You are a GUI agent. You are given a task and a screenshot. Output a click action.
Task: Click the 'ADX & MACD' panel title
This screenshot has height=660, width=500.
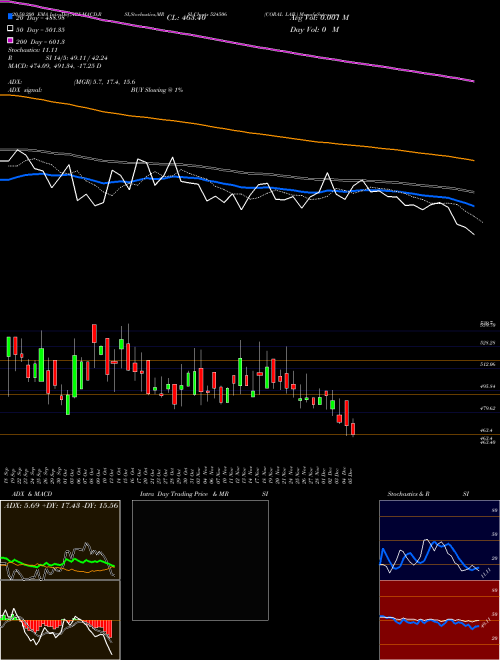point(32,494)
